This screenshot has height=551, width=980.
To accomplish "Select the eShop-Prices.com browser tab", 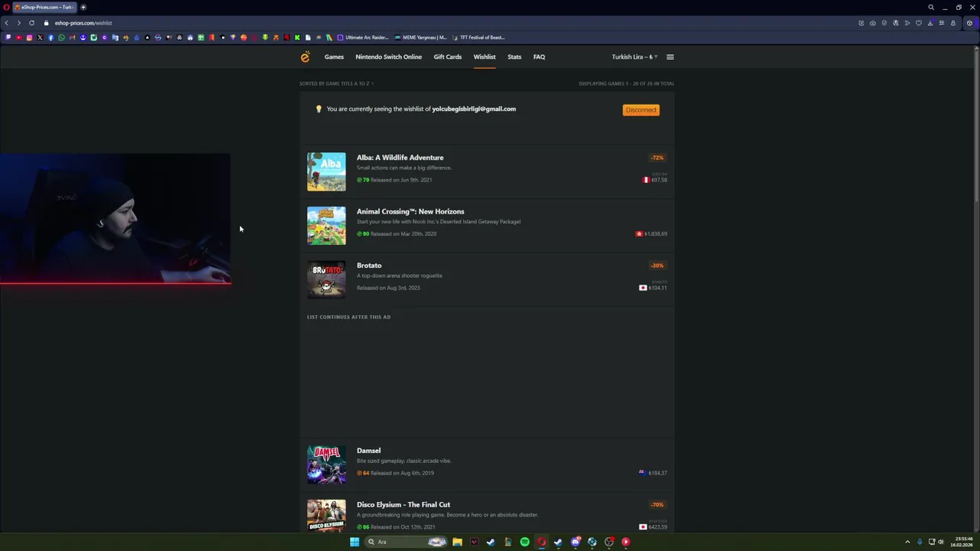I will coord(44,7).
